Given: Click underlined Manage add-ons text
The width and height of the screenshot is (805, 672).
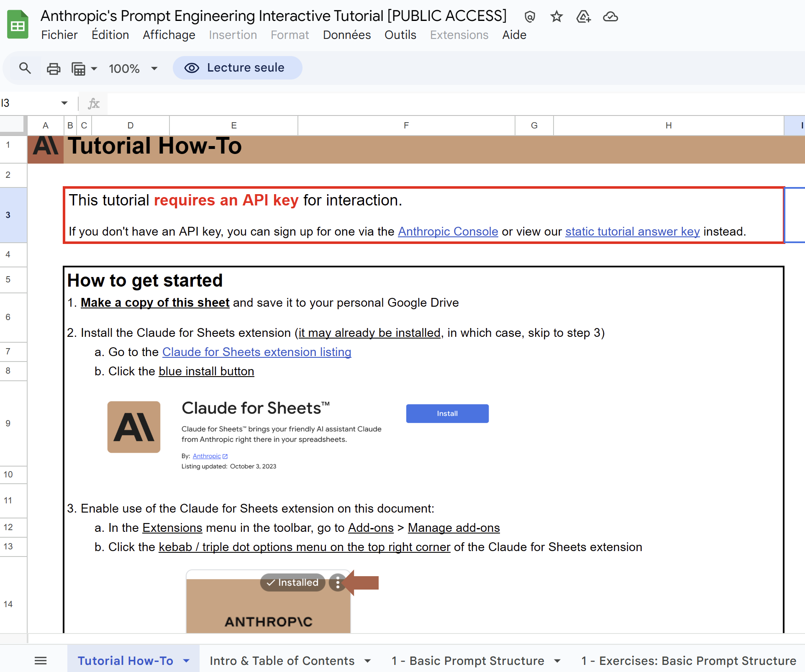Looking at the screenshot, I should click(454, 528).
